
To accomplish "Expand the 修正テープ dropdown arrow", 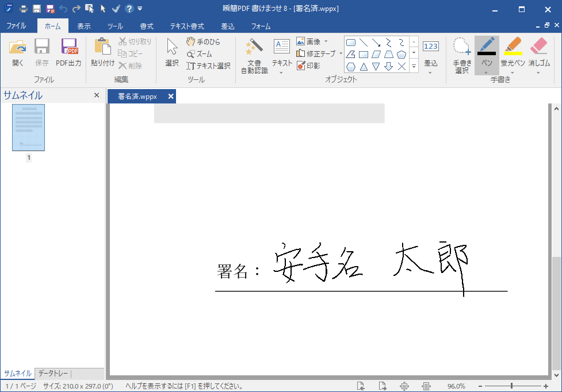I will 341,53.
